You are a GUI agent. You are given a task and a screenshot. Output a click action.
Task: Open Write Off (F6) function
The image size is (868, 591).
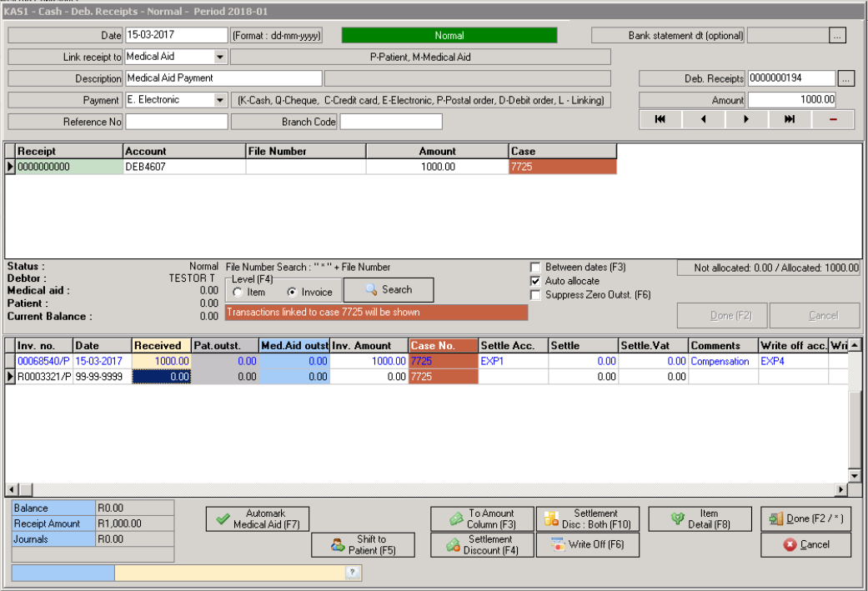pos(587,545)
